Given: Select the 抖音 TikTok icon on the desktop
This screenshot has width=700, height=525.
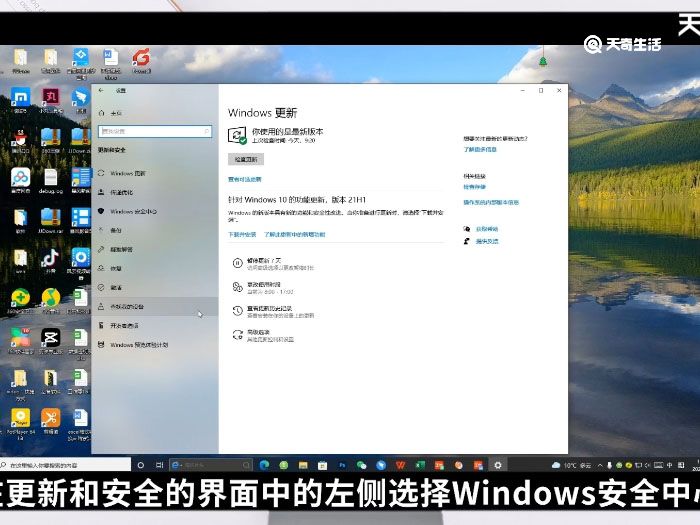Looking at the screenshot, I should point(50,261).
